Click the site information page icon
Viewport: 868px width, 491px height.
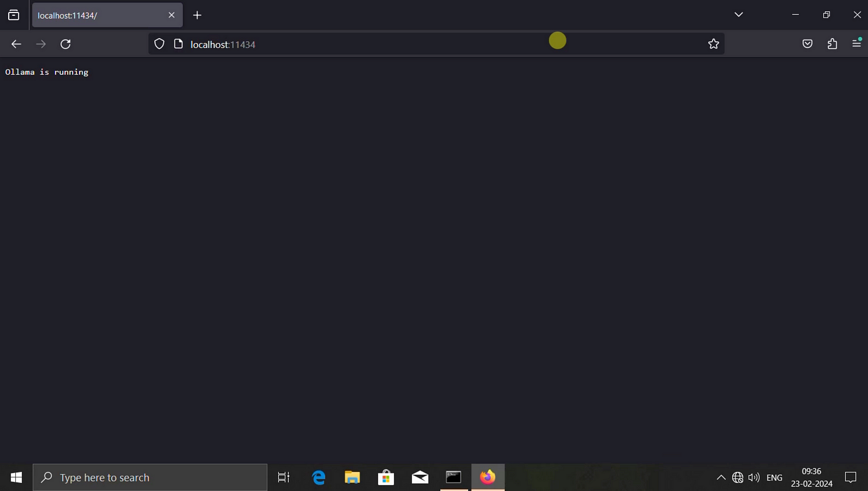click(178, 44)
